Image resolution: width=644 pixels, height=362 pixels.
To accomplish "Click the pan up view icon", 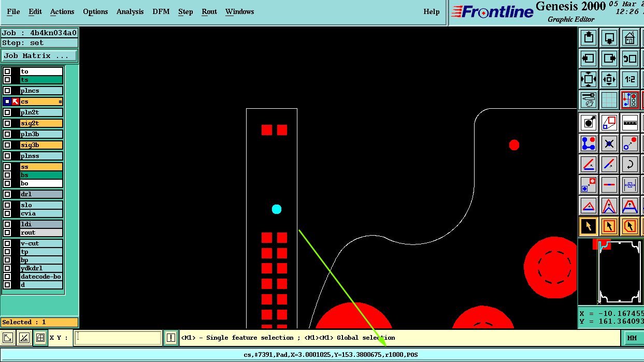I will click(x=589, y=37).
